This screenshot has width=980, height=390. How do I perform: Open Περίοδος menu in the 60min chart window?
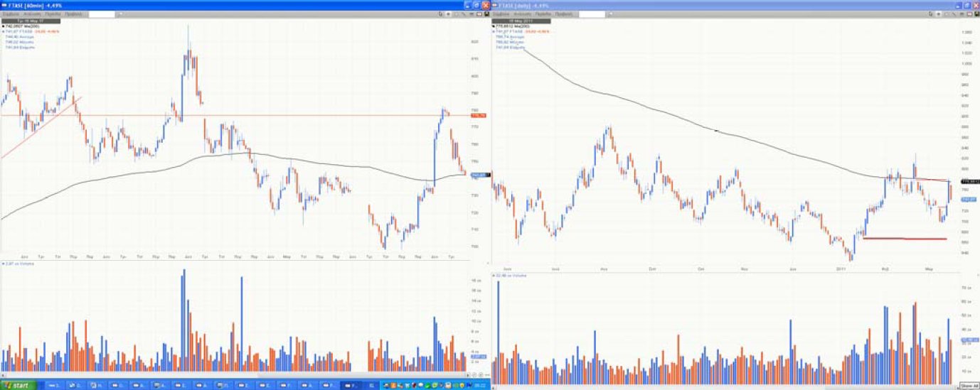[53, 13]
